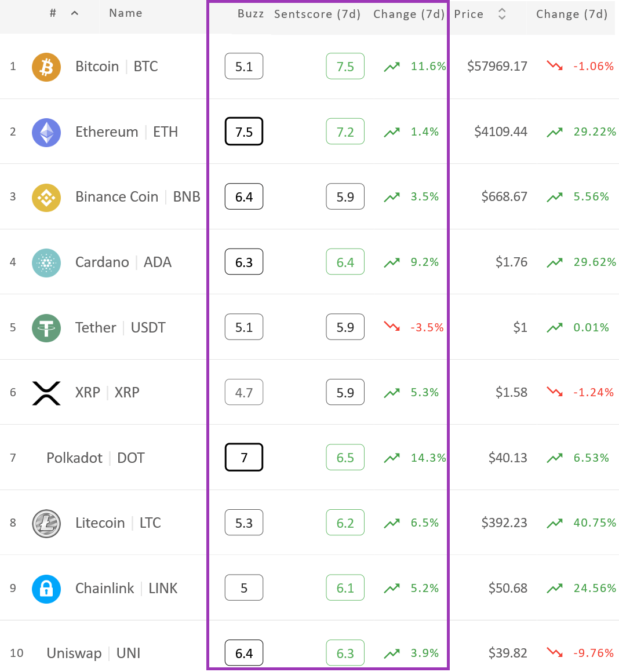Image resolution: width=619 pixels, height=672 pixels.
Task: Click Tether's red downtrend arrow for -3.5%
Action: [x=392, y=327]
